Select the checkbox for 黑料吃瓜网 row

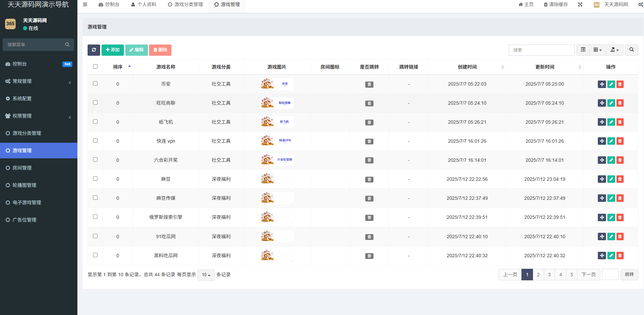coord(95,255)
